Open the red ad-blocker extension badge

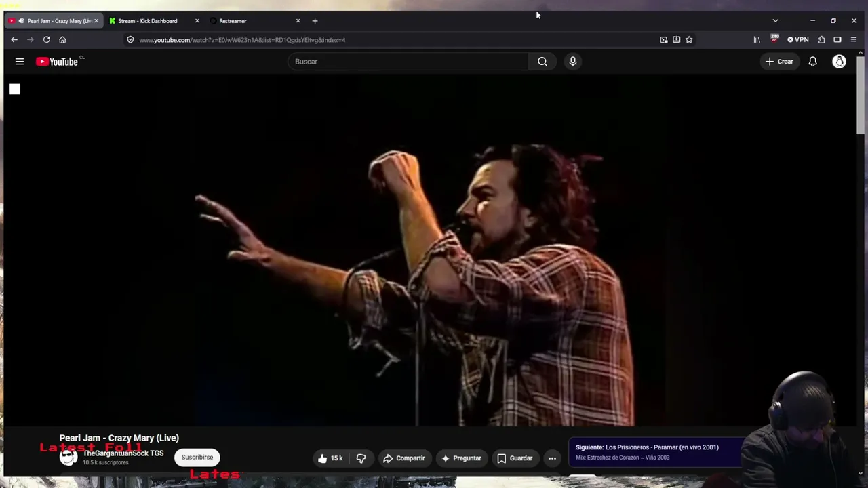(774, 39)
